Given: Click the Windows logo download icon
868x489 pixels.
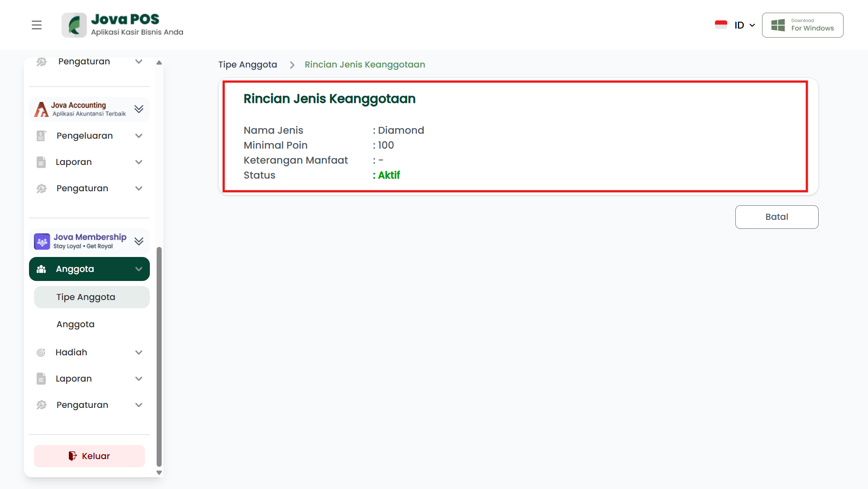Looking at the screenshot, I should pos(777,25).
